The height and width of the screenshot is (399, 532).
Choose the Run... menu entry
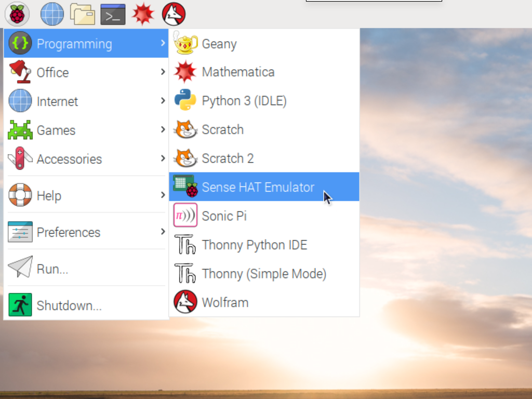coord(86,269)
